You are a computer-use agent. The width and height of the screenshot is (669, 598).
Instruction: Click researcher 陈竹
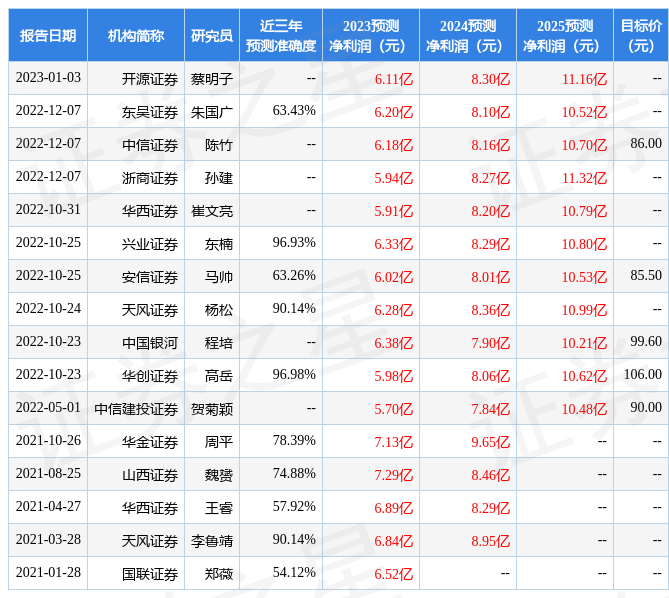tap(219, 145)
